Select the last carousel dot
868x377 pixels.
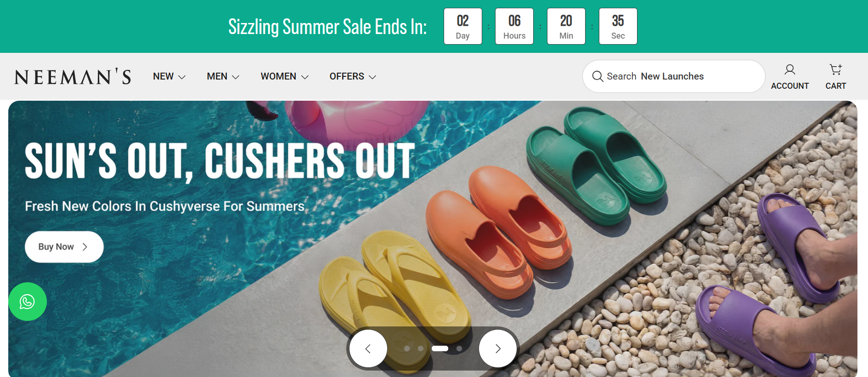[x=459, y=348]
